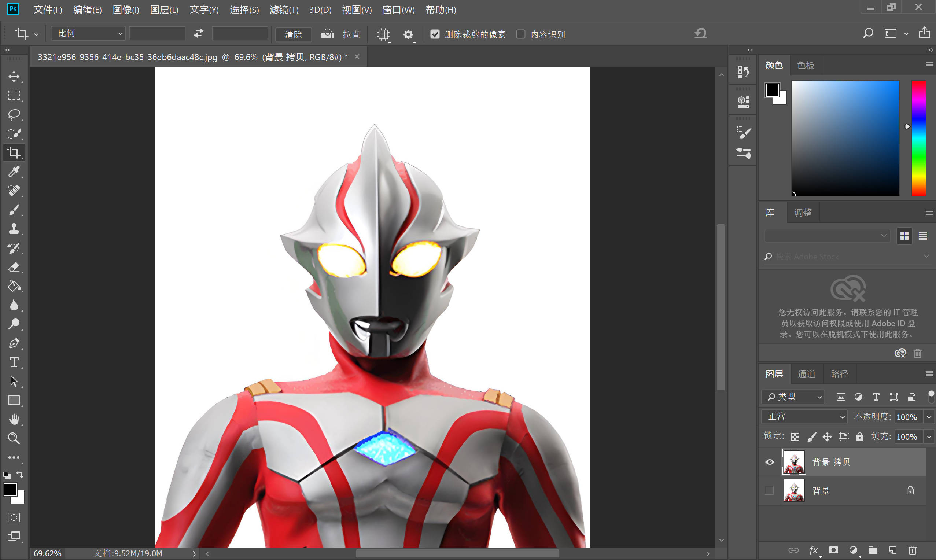Open crop tool preset picker arrow

click(36, 34)
